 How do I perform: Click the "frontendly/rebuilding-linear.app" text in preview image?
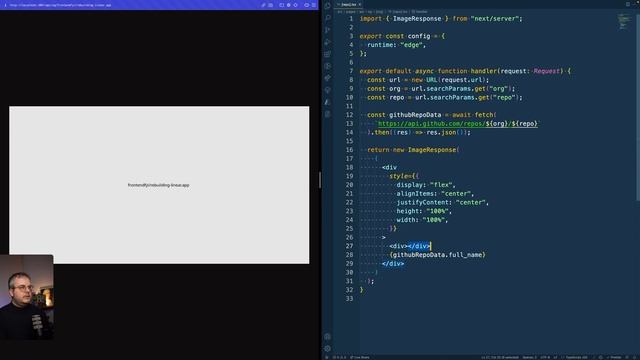(x=158, y=185)
